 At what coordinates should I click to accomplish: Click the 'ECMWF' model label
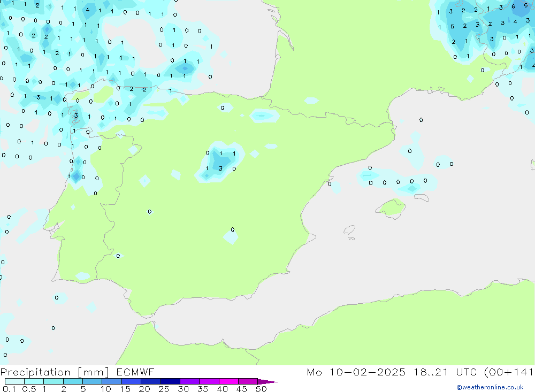point(135,372)
